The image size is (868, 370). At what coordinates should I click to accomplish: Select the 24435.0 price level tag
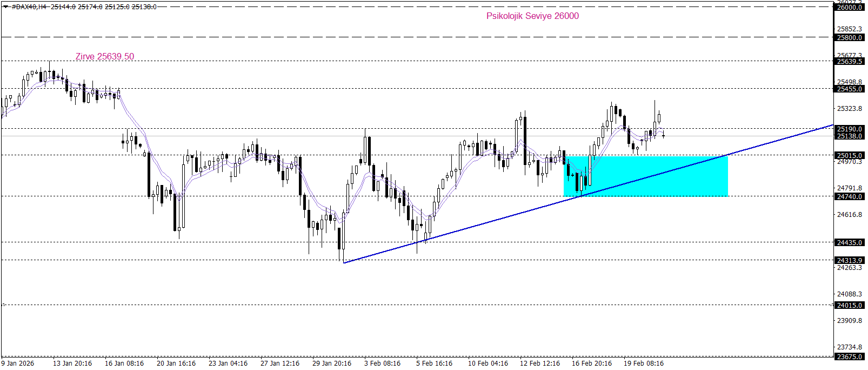point(849,243)
